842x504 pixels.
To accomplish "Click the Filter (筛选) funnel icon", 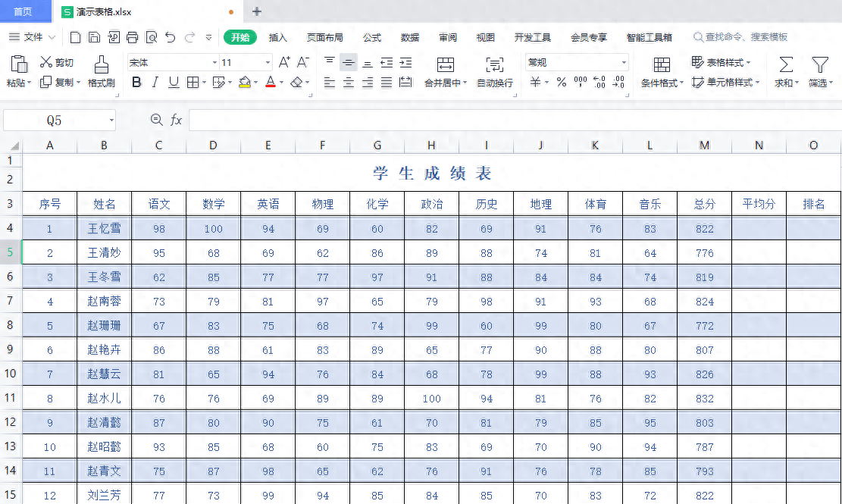I will pos(820,64).
